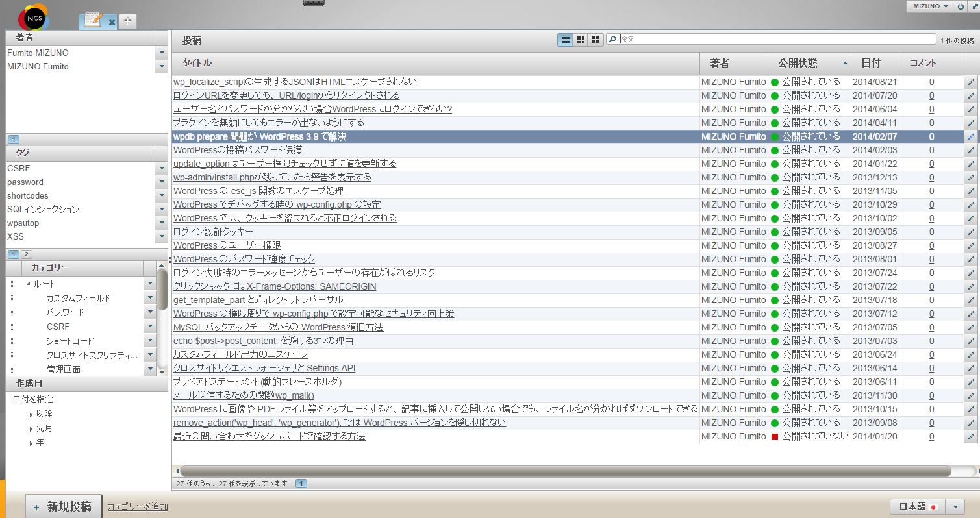Screen dimensions: 980x518
Task: Close the posts tab
Action: click(x=112, y=22)
